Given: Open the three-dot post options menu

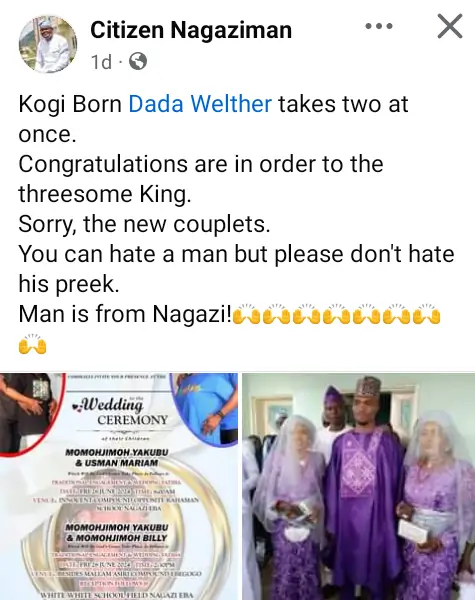Looking at the screenshot, I should click(379, 26).
